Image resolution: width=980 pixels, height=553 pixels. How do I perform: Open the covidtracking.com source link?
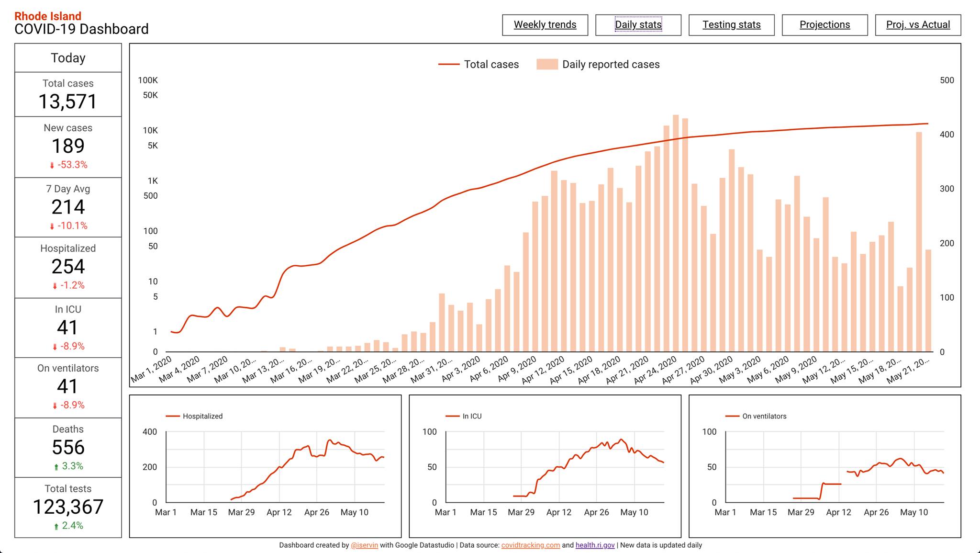pos(530,545)
